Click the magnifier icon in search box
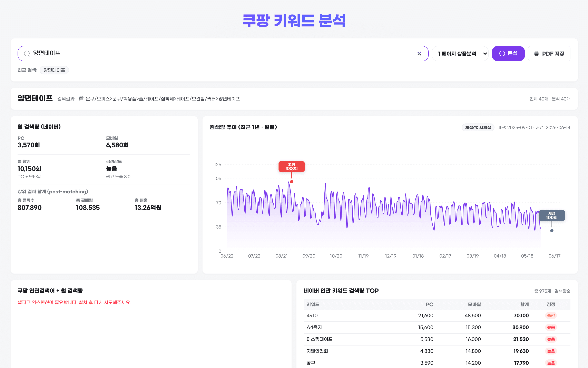The height and width of the screenshot is (368, 588). point(27,54)
